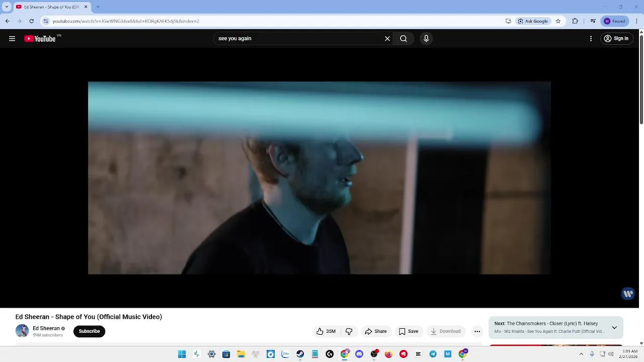Image resolution: width=644 pixels, height=362 pixels.
Task: Close the Ed Sheeran tab
Action: pyautogui.click(x=86, y=7)
